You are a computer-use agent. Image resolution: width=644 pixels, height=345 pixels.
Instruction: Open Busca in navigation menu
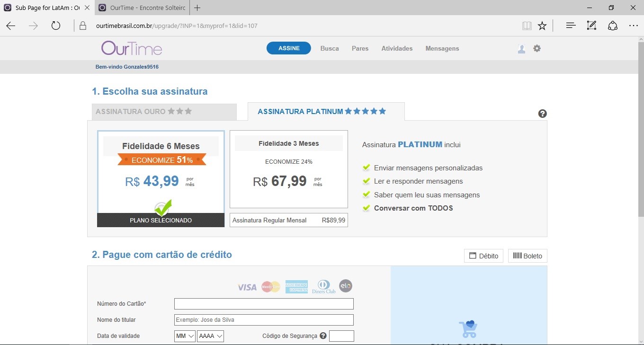[330, 48]
